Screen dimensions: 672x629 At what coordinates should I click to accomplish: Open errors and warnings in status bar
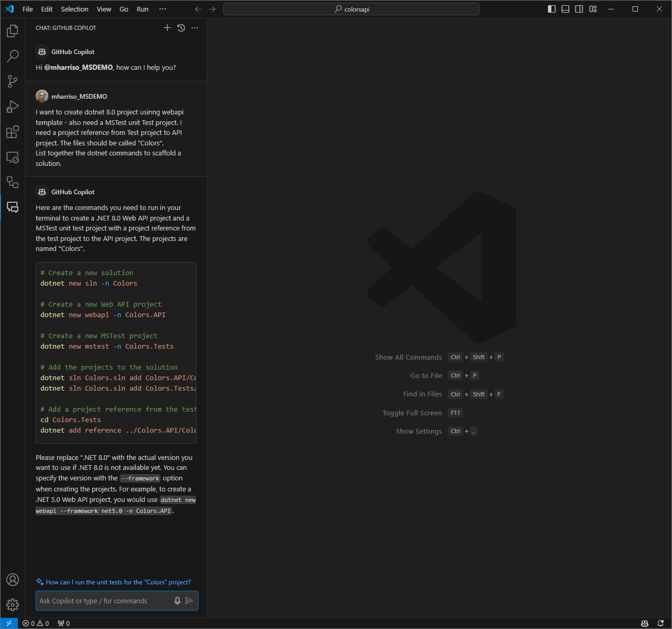(x=36, y=623)
